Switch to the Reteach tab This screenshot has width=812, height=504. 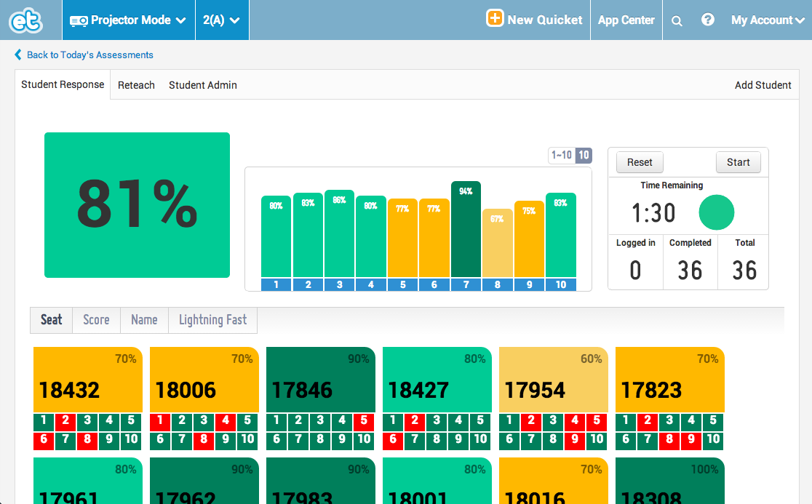tap(136, 85)
